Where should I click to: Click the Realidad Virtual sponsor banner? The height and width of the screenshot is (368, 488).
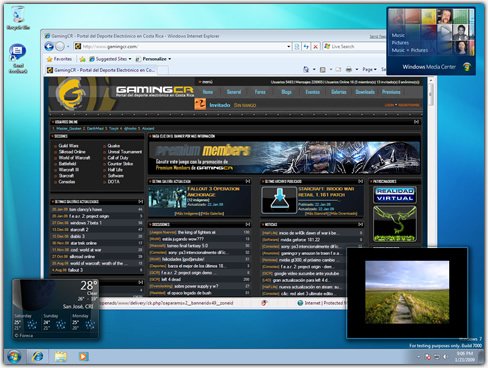coord(395,195)
